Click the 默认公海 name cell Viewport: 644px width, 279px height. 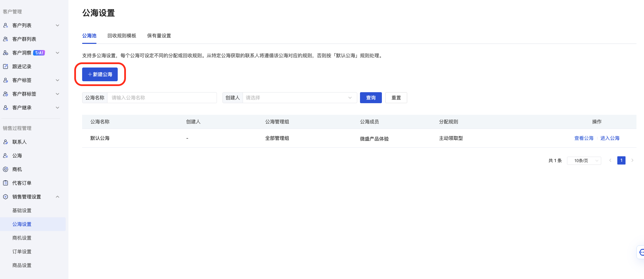tap(100, 138)
